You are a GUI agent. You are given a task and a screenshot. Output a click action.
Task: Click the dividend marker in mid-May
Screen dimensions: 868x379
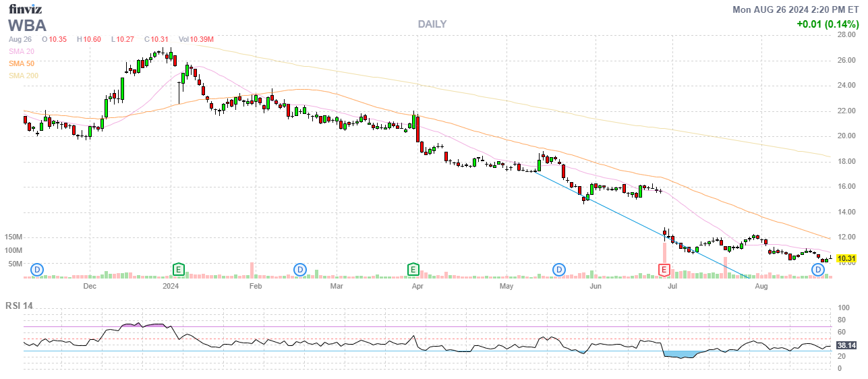click(559, 270)
